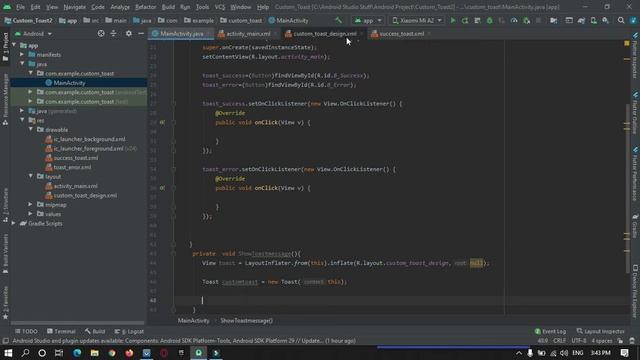Open the Build tool window button
The height and width of the screenshot is (360, 640).
[x=95, y=331]
